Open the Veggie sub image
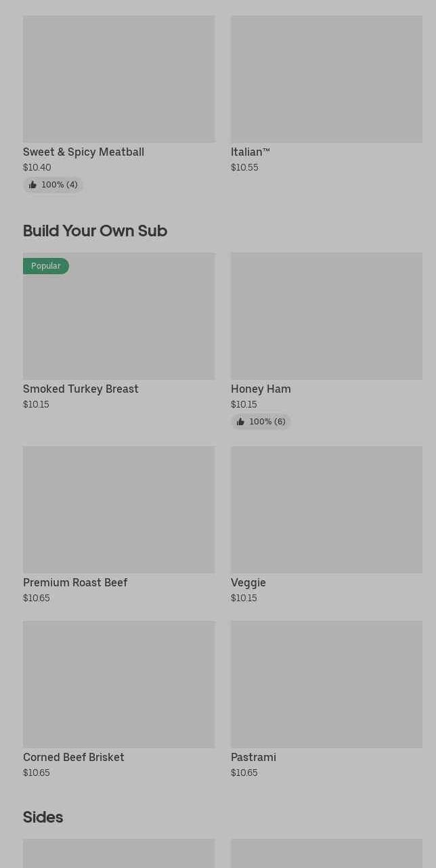Image resolution: width=436 pixels, height=868 pixels. pos(326,509)
